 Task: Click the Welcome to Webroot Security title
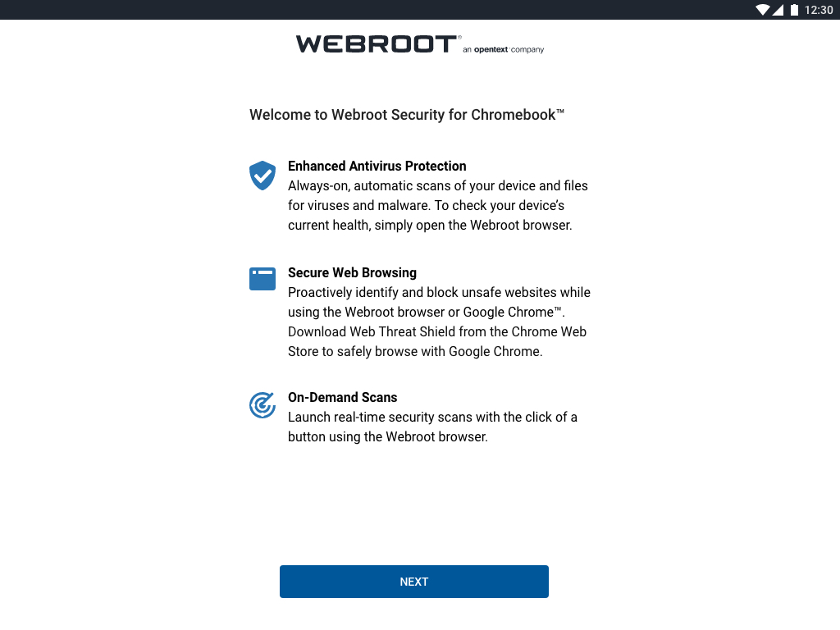[x=407, y=115]
